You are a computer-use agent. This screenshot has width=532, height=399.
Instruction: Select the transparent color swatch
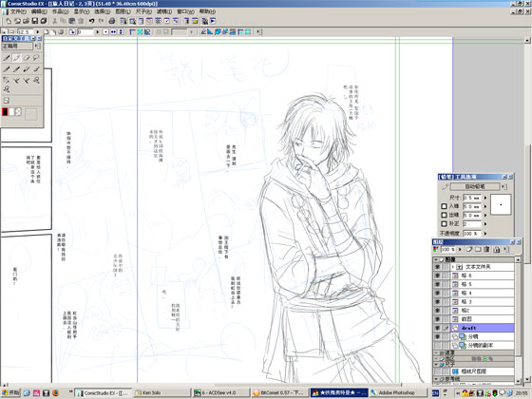(18, 112)
